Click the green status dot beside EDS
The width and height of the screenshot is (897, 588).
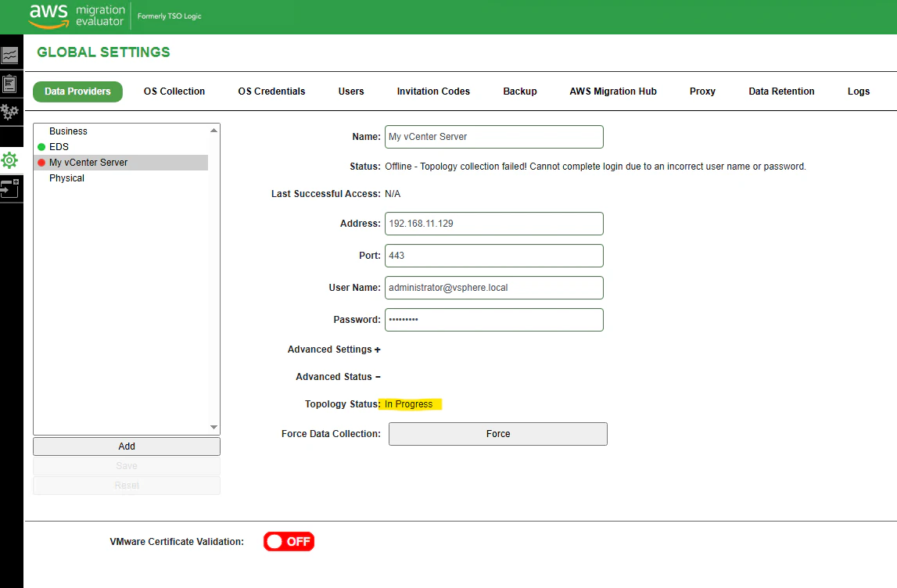(x=41, y=147)
